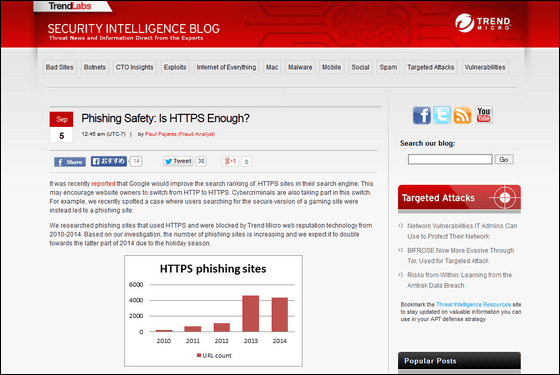Image resolution: width=560 pixels, height=375 pixels.
Task: Click the Trend Micro logo
Action: click(483, 23)
